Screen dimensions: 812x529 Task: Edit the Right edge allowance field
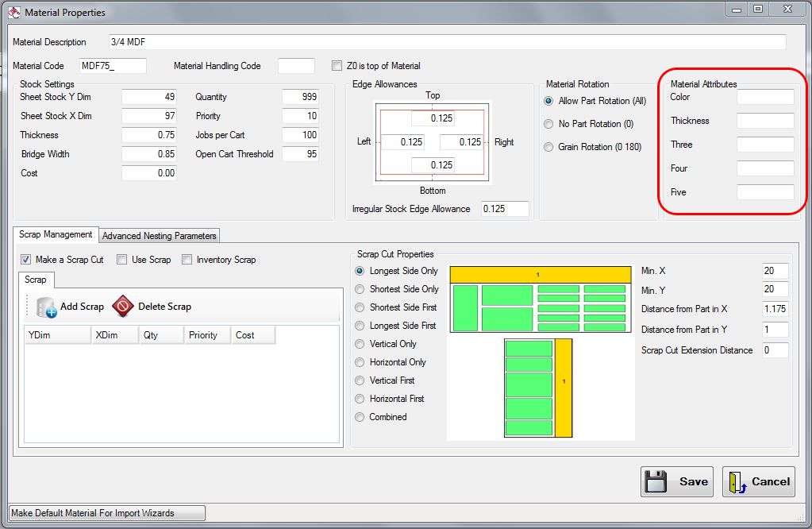pos(461,142)
